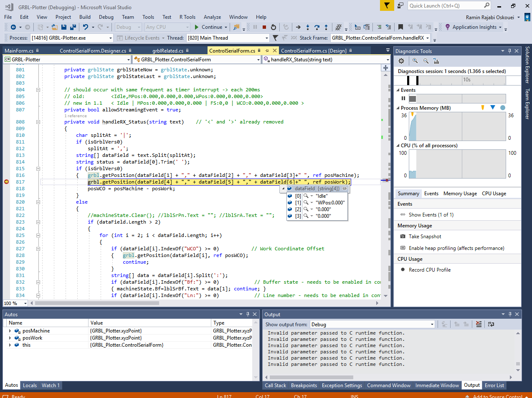Click the Step Over debug icon

(x=317, y=27)
